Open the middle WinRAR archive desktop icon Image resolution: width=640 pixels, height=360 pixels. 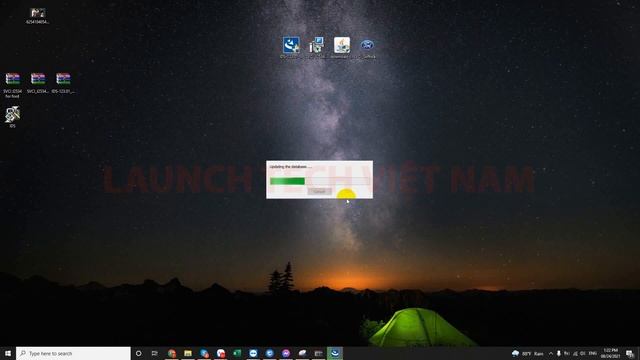click(x=38, y=83)
